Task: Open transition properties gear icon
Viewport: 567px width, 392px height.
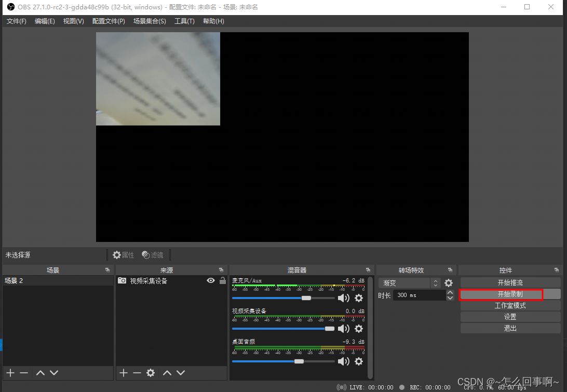Action: (449, 283)
